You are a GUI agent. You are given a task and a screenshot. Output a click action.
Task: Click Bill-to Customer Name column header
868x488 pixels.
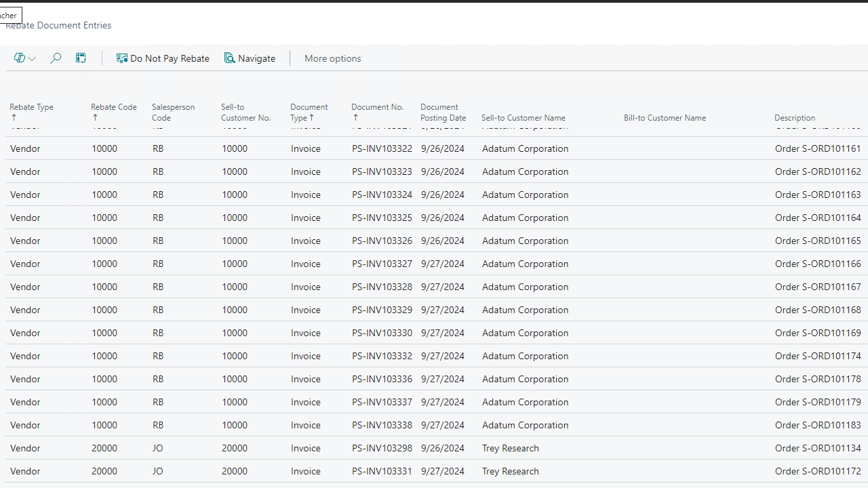tap(665, 118)
